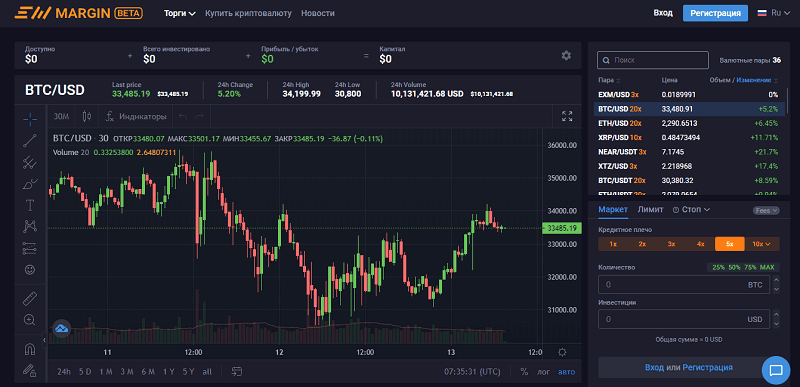Select the long position forecasting tool

[30, 248]
